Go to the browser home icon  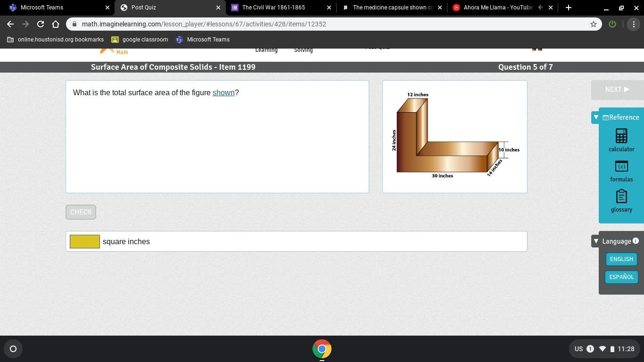tap(56, 24)
